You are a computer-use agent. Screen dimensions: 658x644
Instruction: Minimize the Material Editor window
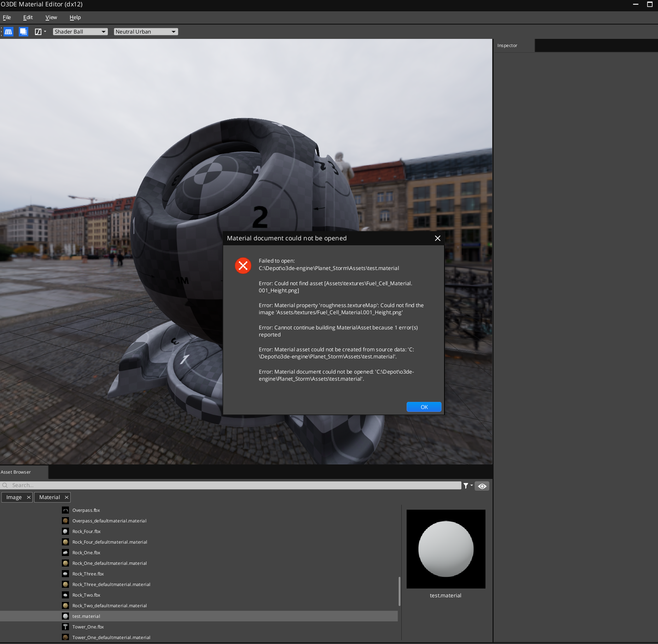(636, 4)
